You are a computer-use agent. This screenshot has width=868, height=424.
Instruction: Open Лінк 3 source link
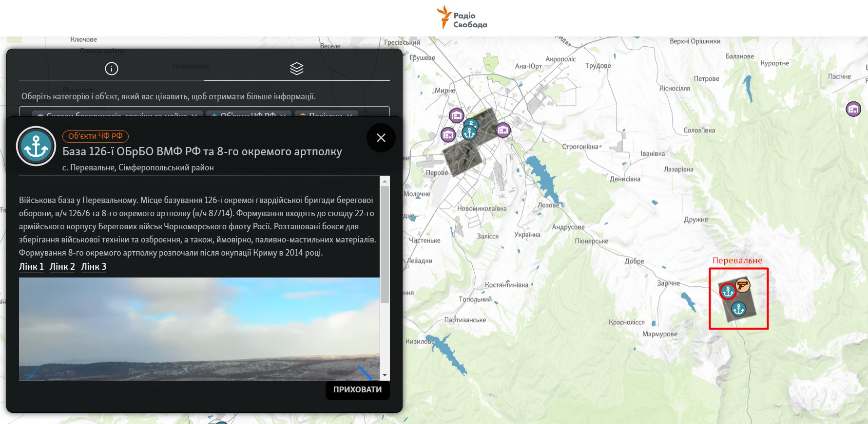(94, 267)
